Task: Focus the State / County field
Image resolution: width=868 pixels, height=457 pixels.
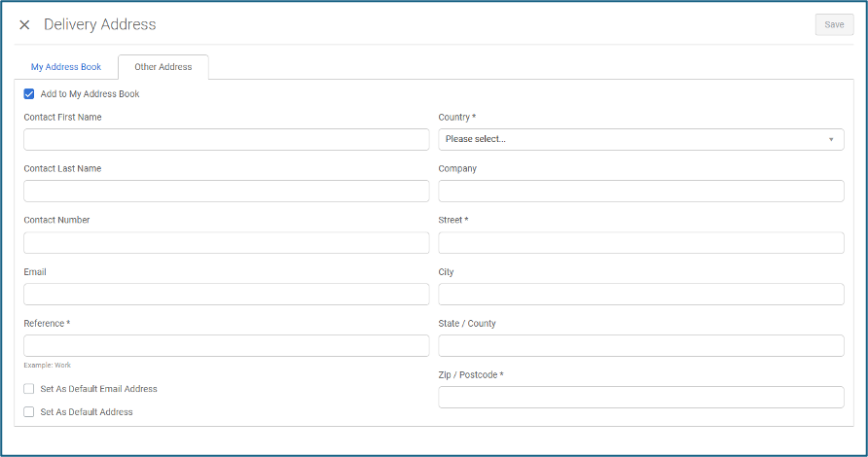Action: pos(640,345)
